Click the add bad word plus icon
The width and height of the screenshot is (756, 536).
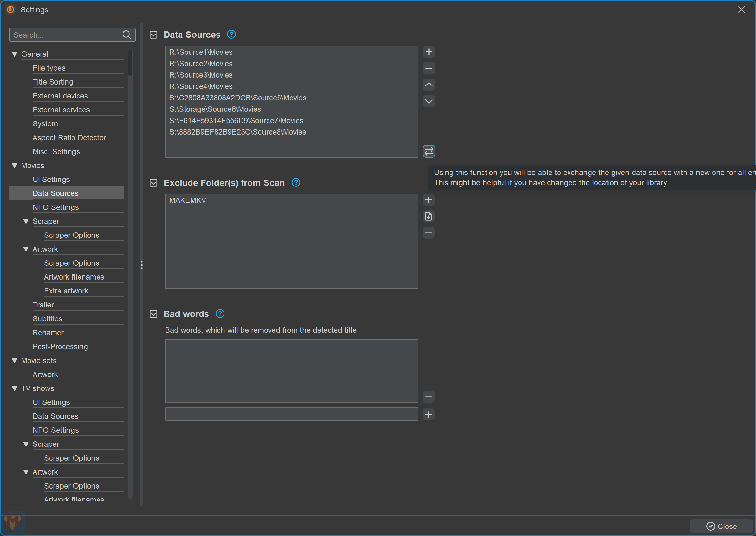(428, 414)
